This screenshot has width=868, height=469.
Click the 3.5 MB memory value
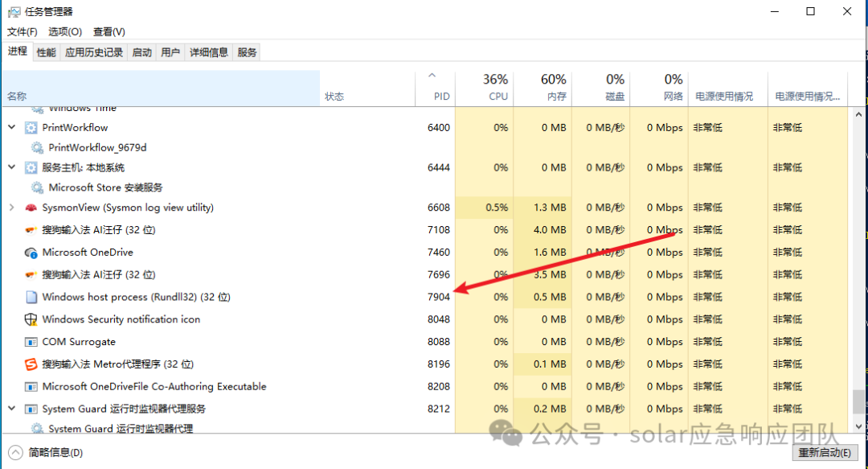tap(550, 274)
